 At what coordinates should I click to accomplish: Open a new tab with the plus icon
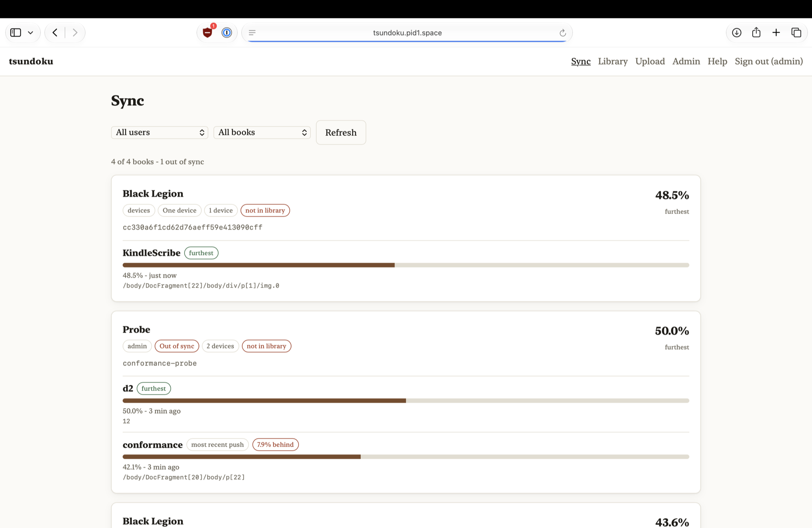point(776,32)
